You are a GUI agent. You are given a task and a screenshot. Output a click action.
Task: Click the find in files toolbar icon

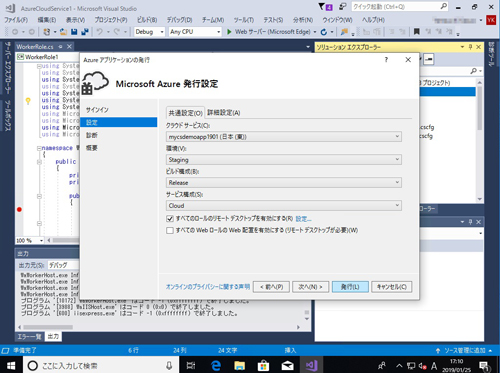344,32
